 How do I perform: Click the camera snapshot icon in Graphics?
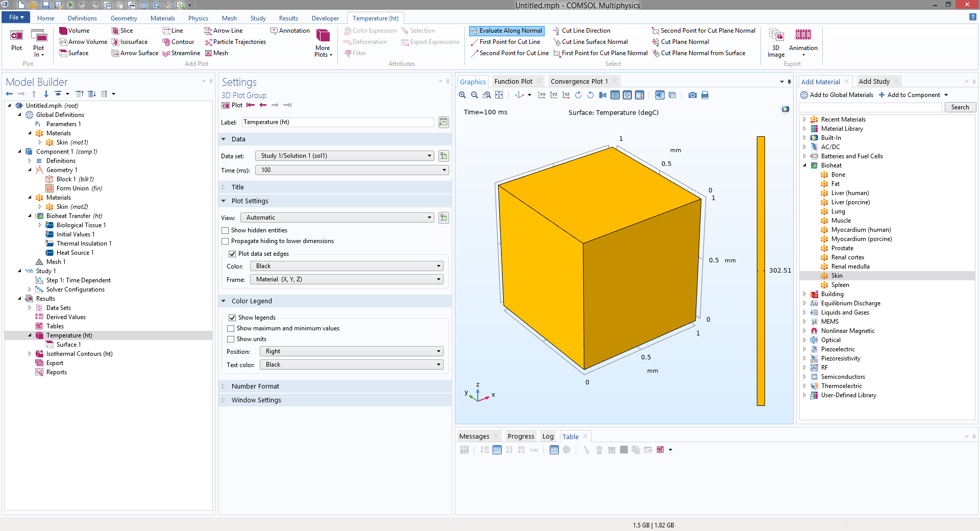[x=692, y=95]
